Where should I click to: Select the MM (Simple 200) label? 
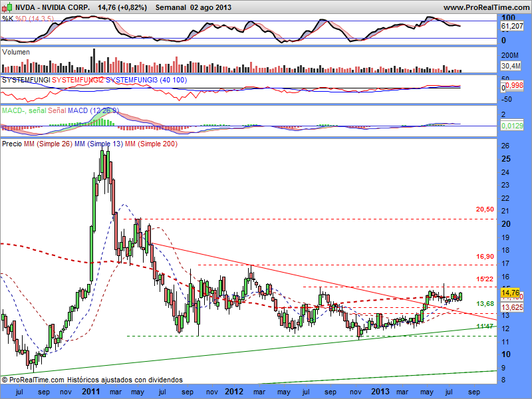(151, 144)
